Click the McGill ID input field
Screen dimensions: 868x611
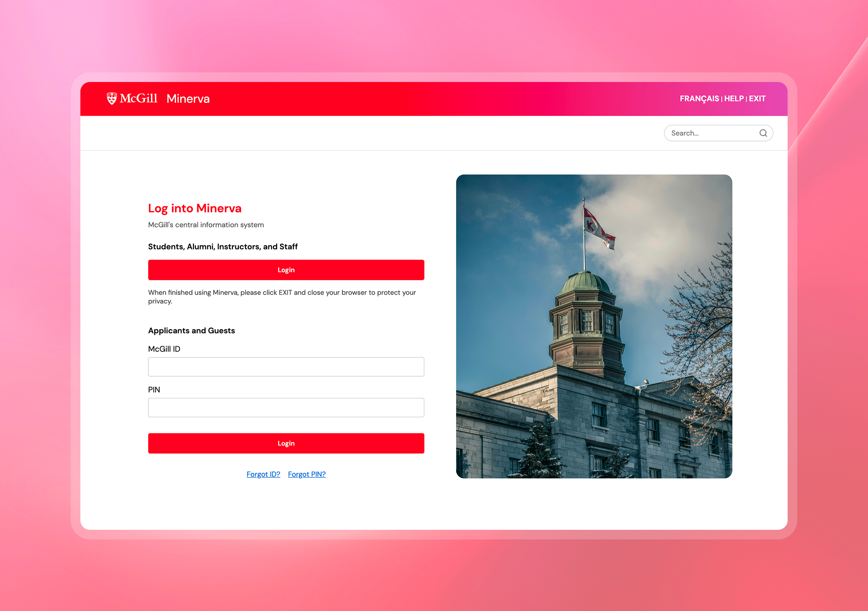click(x=286, y=367)
